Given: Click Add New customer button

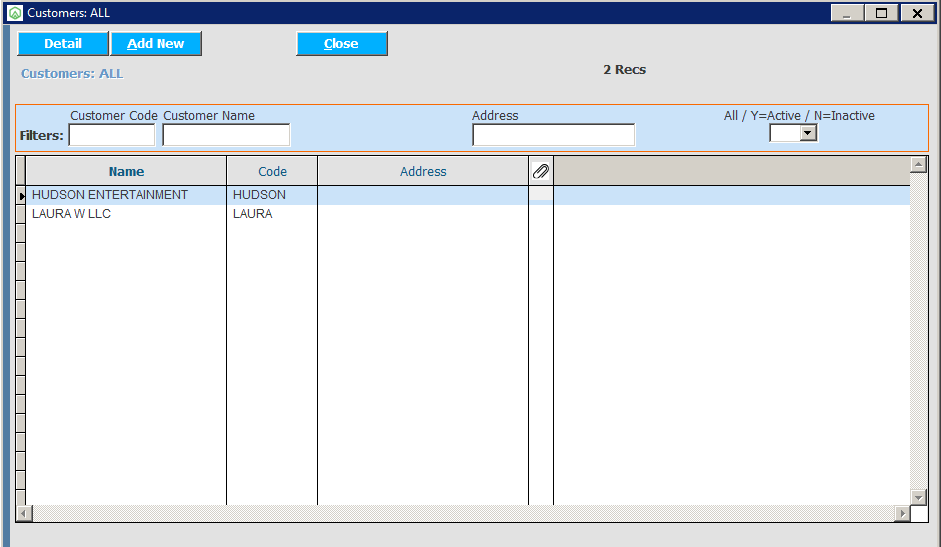Looking at the screenshot, I should [x=156, y=44].
